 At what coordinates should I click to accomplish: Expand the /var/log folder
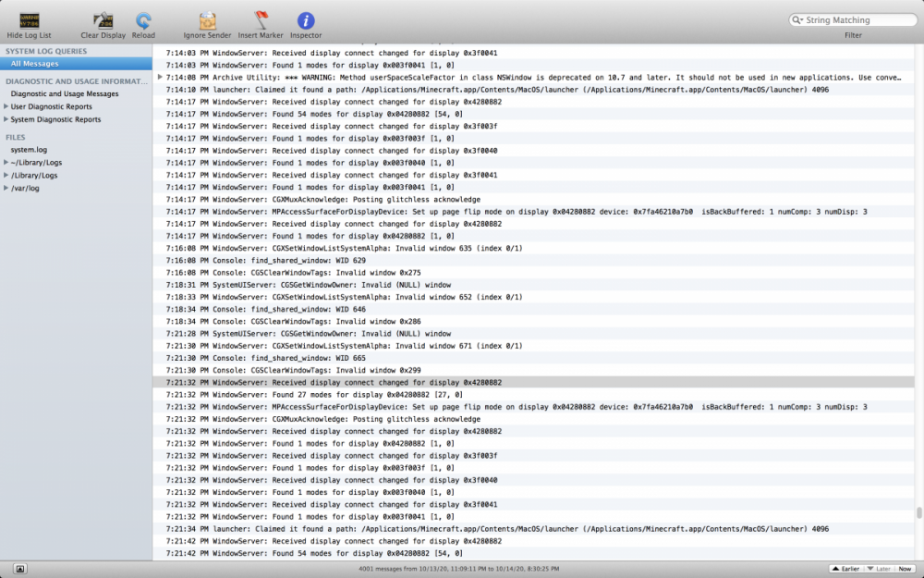[x=6, y=188]
